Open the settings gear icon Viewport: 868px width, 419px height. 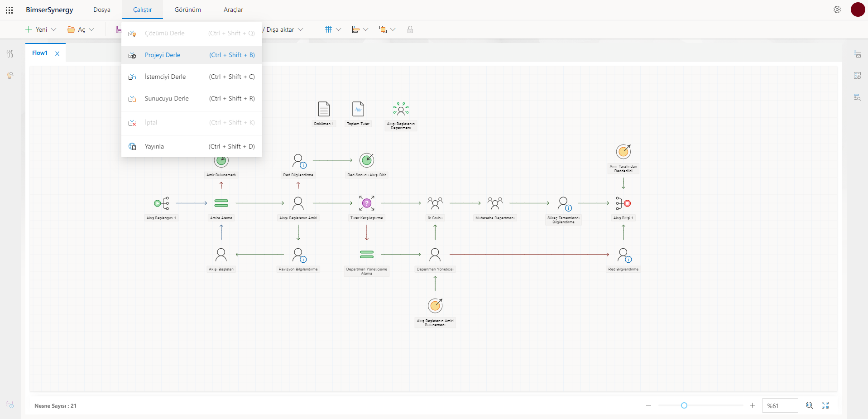point(837,10)
